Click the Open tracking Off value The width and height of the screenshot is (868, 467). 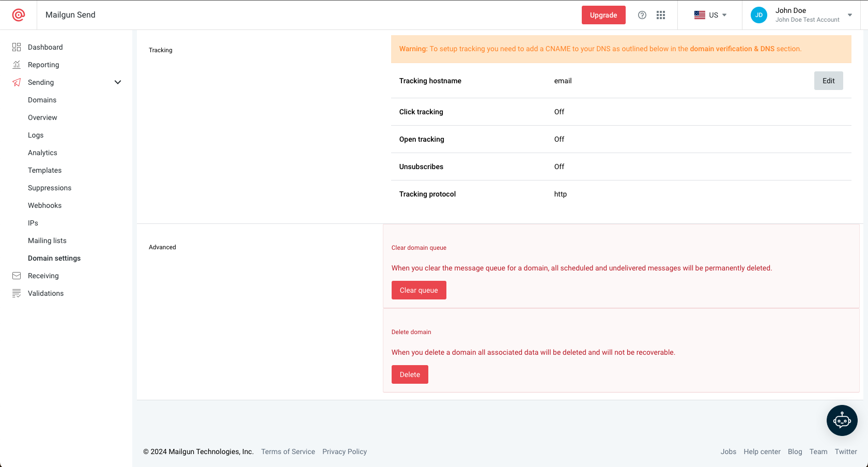pyautogui.click(x=559, y=139)
